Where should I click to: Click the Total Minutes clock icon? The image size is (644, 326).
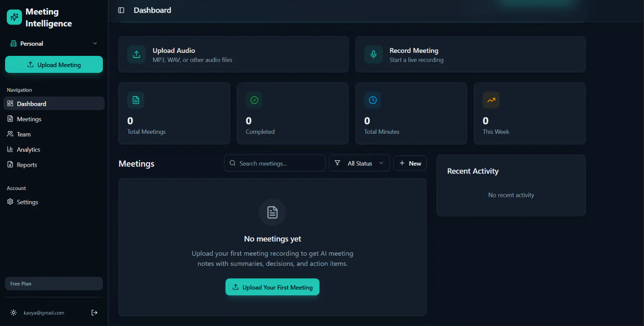point(373,100)
